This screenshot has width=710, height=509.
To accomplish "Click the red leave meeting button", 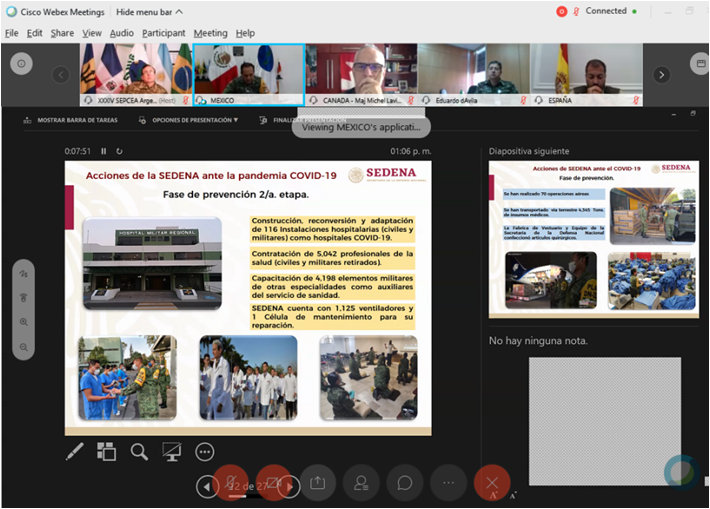I will pyautogui.click(x=491, y=483).
